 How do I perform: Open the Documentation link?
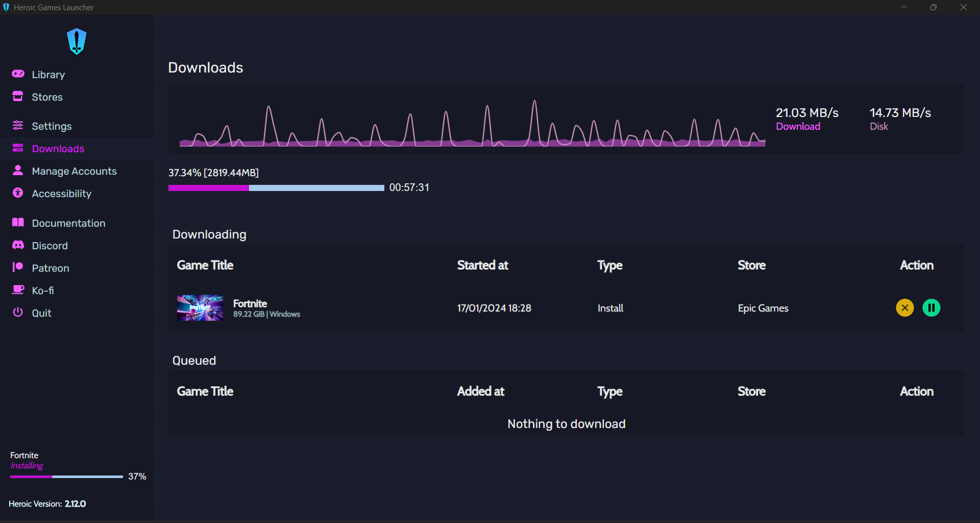point(68,223)
